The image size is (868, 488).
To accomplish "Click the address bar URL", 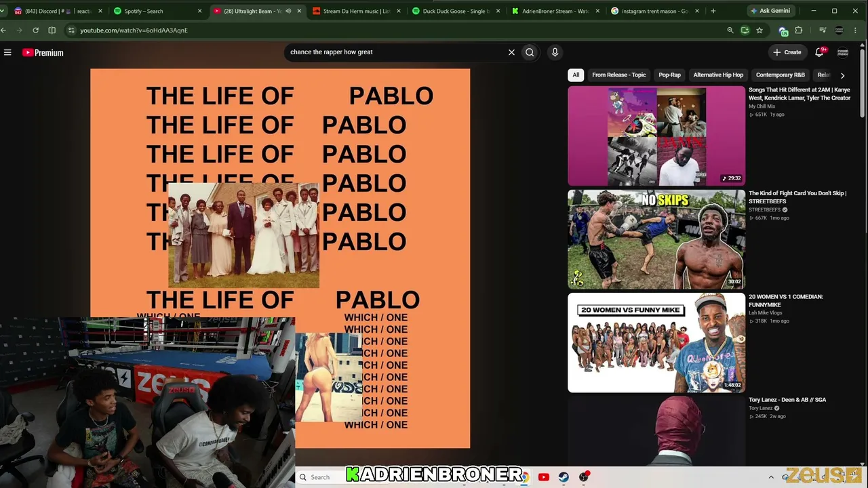I will 134,30.
